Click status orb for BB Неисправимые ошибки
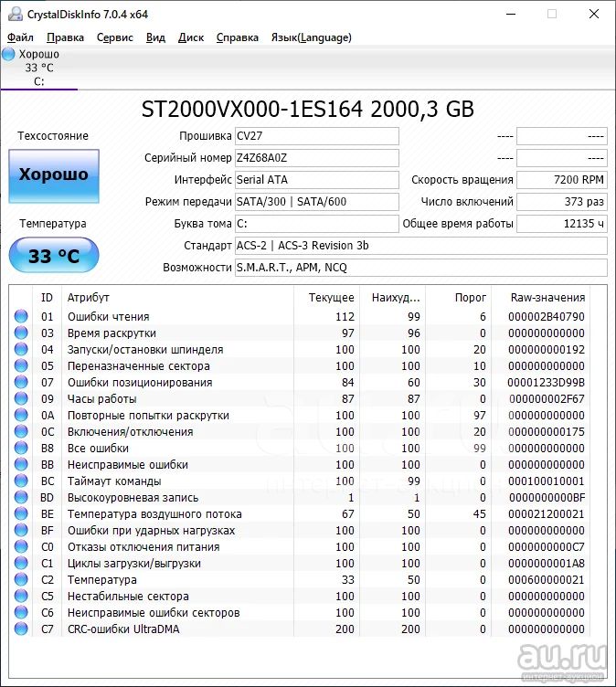The width and height of the screenshot is (616, 687). [x=21, y=464]
